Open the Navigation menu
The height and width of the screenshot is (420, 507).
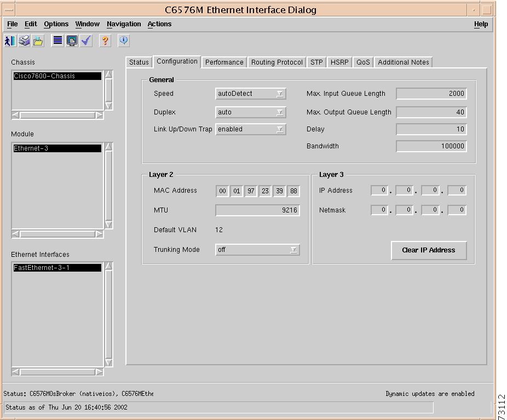(x=124, y=24)
